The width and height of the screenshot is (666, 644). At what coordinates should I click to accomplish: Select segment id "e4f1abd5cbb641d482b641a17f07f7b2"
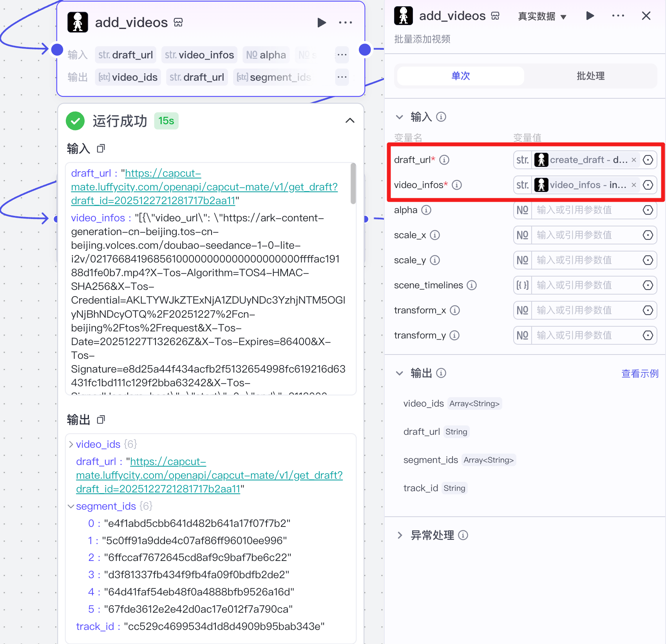coord(197,523)
